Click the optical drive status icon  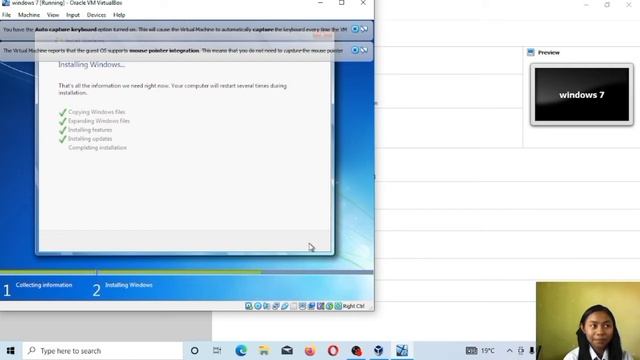point(258,306)
